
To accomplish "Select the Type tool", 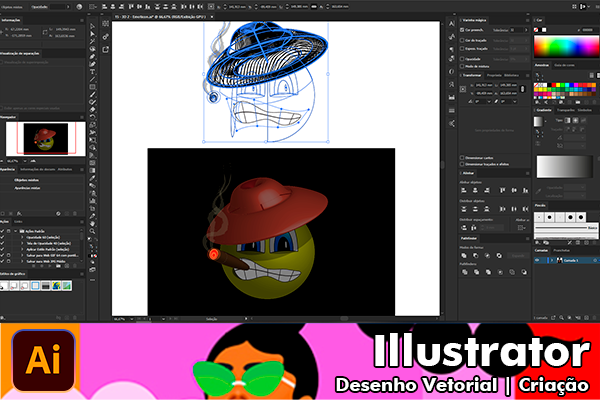I will 93,72.
